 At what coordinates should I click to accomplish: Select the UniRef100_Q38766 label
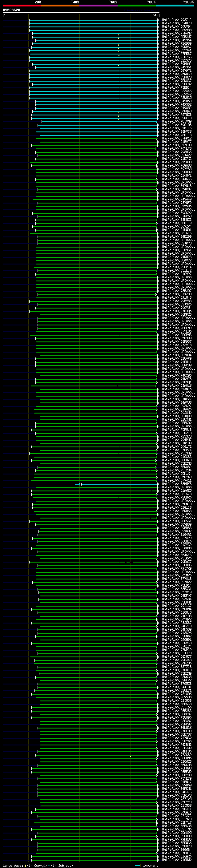[x=177, y=57]
